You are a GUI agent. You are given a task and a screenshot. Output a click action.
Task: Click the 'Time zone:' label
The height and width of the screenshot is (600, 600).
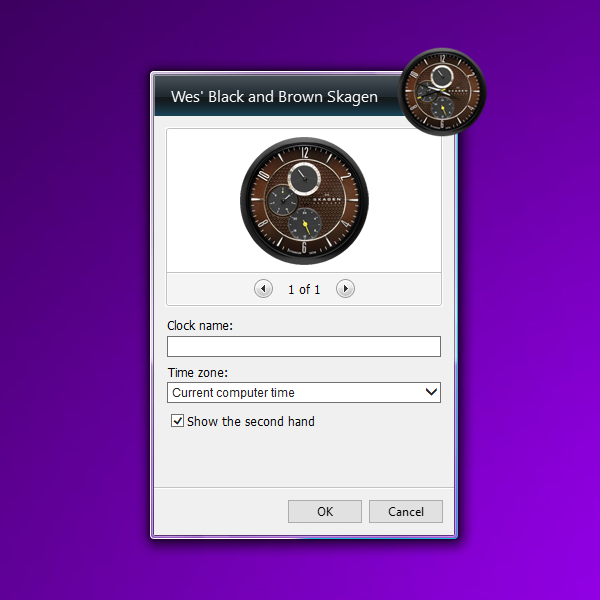tap(197, 372)
